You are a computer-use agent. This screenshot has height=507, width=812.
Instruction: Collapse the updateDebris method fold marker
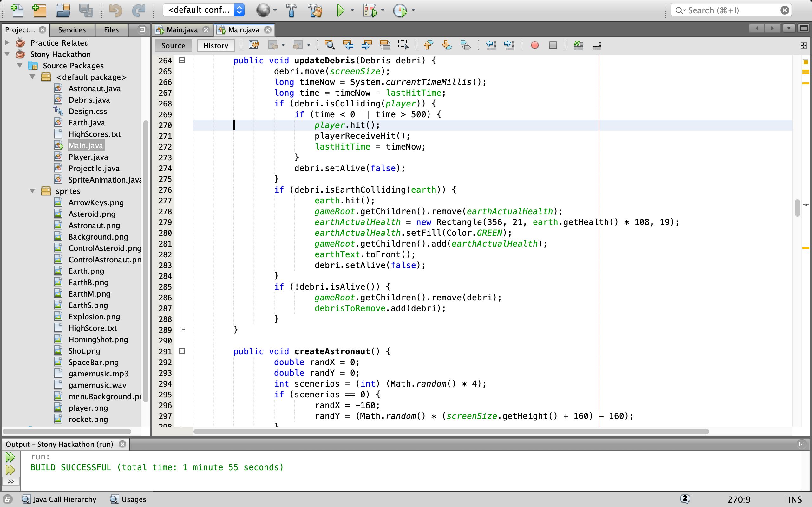182,60
